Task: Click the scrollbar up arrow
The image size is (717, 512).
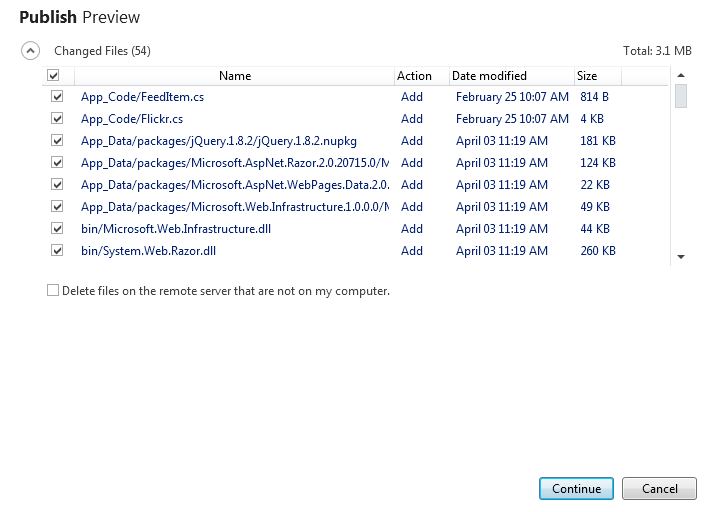Action: 681,75
